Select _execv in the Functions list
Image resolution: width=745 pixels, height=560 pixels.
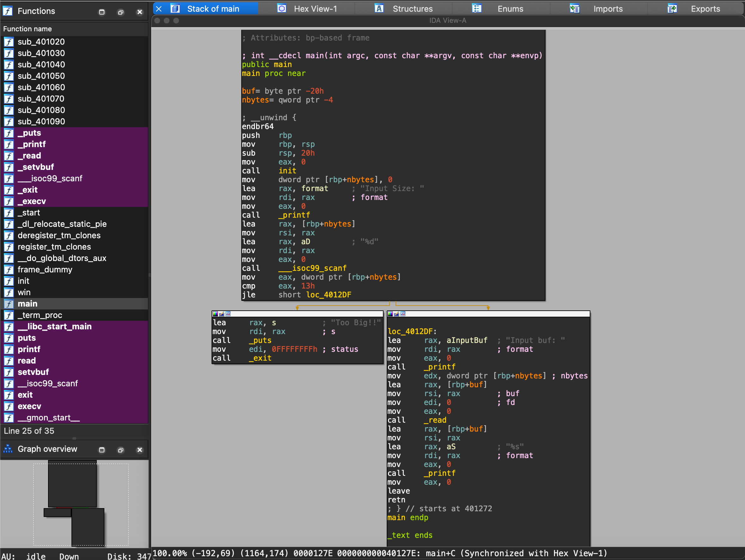pyautogui.click(x=32, y=201)
